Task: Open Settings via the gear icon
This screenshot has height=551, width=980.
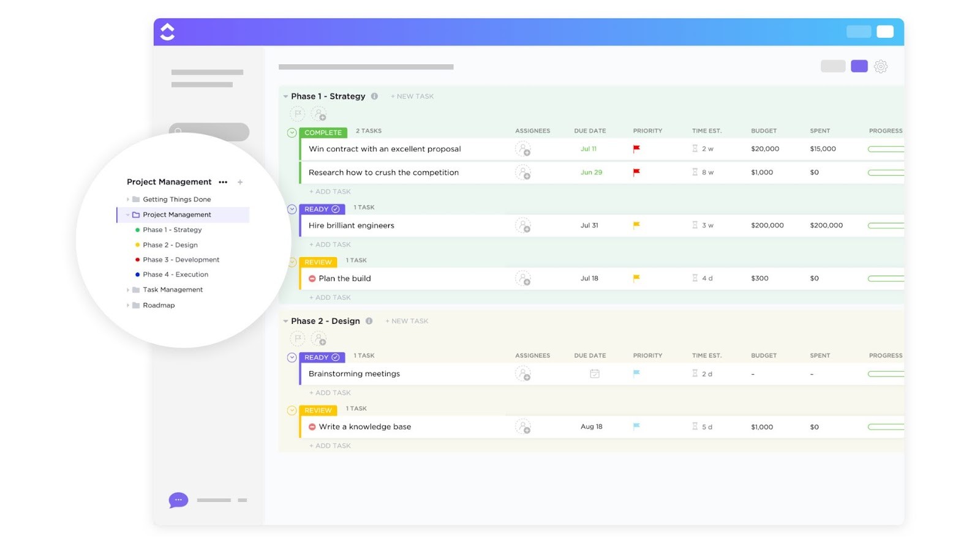Action: (x=881, y=66)
